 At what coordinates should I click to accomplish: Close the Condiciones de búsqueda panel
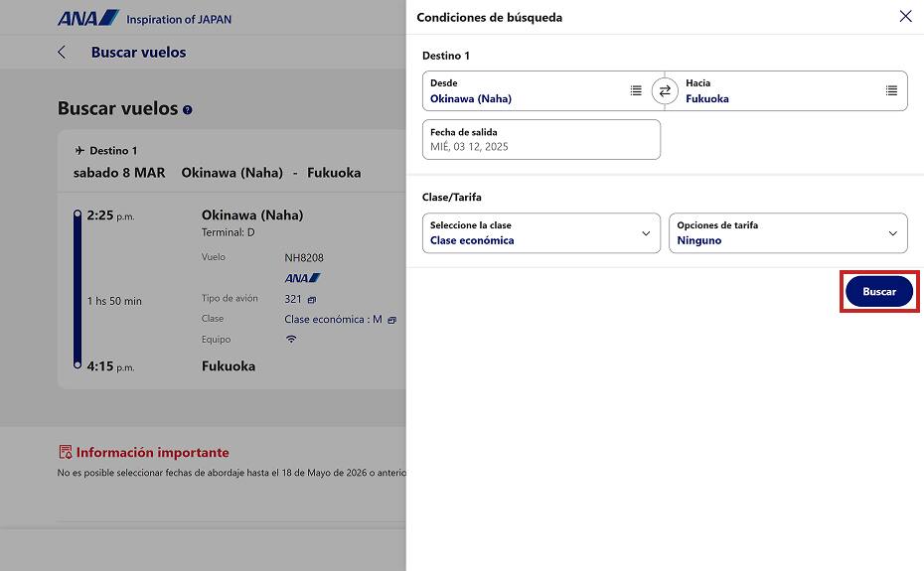pos(904,17)
